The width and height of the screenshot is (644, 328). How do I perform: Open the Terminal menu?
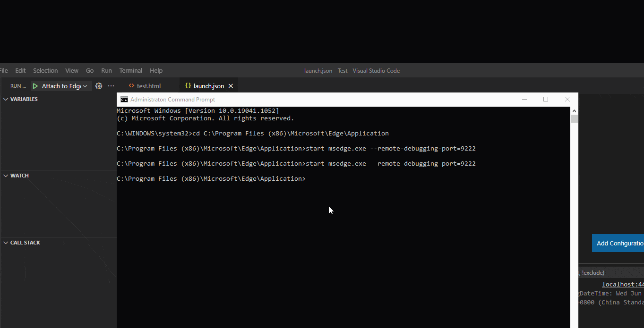(130, 70)
